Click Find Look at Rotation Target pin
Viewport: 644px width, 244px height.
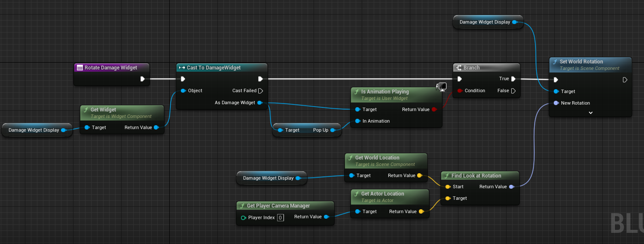click(448, 198)
